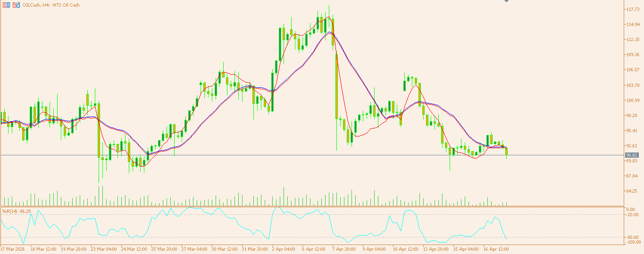This screenshot has width=644, height=254.
Task: Click the current price label 90.82
Action: click(632, 155)
